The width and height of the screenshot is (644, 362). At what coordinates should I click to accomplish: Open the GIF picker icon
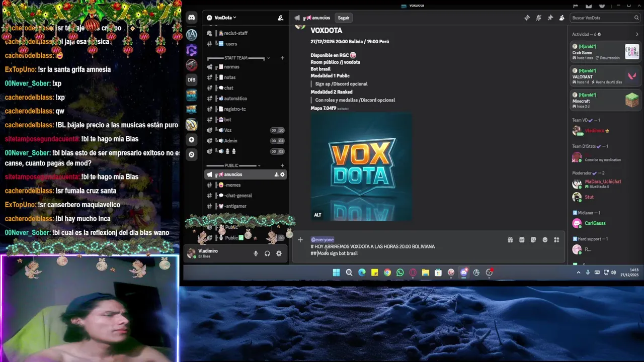point(522,240)
